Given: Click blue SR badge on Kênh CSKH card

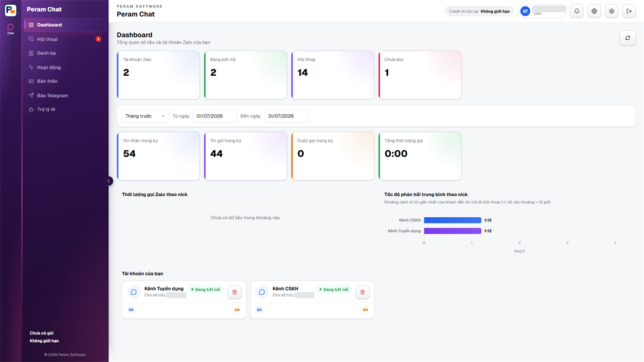Looking at the screenshot, I should (x=259, y=310).
